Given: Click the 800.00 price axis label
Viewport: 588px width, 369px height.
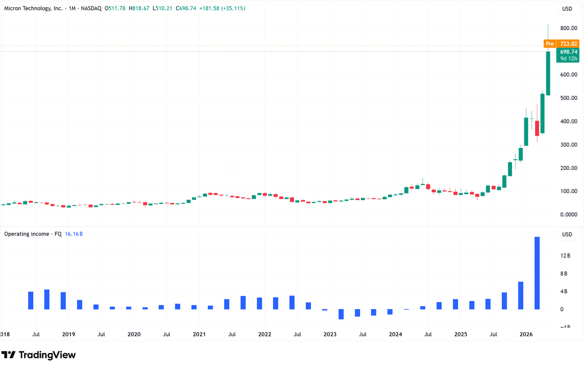Looking at the screenshot, I should (569, 28).
